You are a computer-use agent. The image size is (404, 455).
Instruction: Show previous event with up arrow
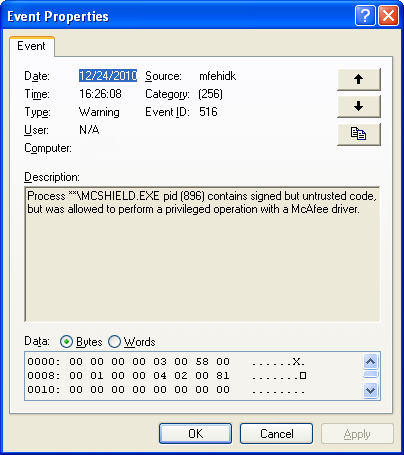coord(359,79)
